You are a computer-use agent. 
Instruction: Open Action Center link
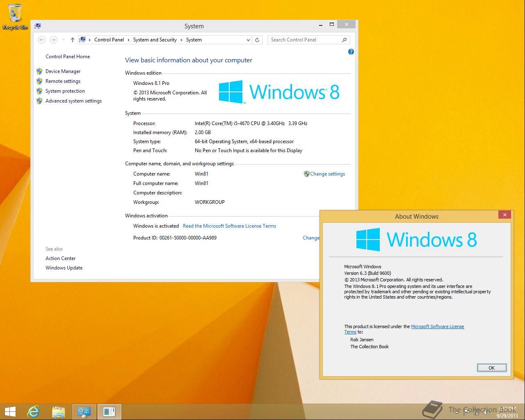(x=61, y=258)
